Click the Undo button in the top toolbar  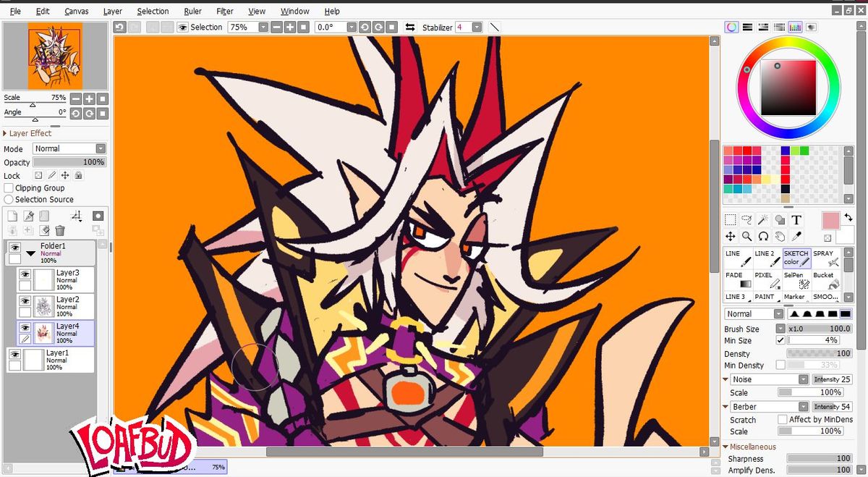119,27
